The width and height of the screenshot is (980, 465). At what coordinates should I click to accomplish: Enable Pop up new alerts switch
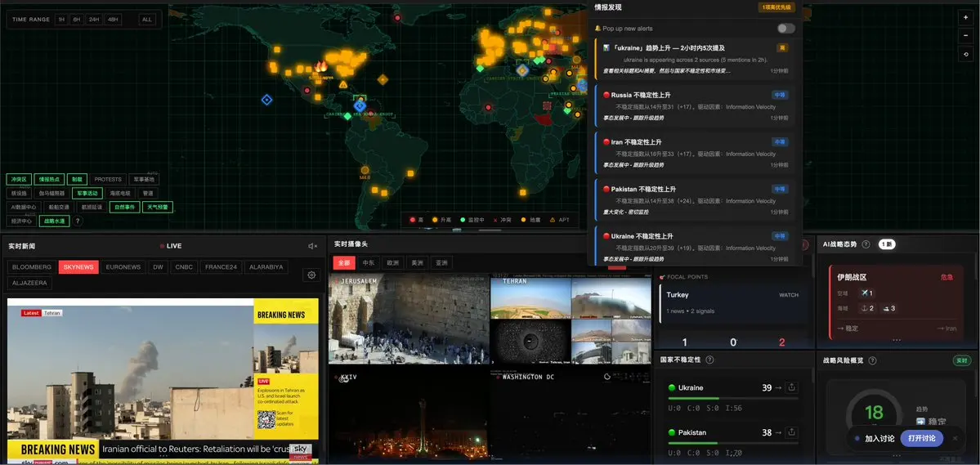[x=785, y=29]
